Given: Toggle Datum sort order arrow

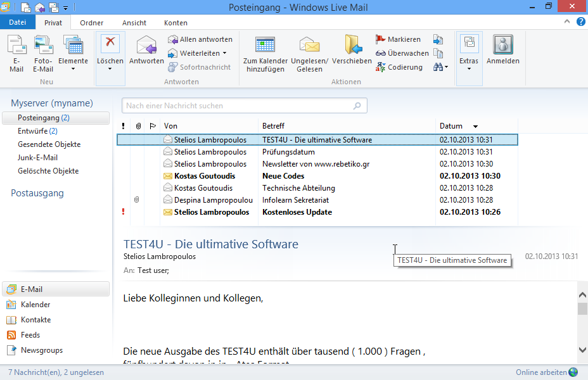Looking at the screenshot, I should 475,127.
